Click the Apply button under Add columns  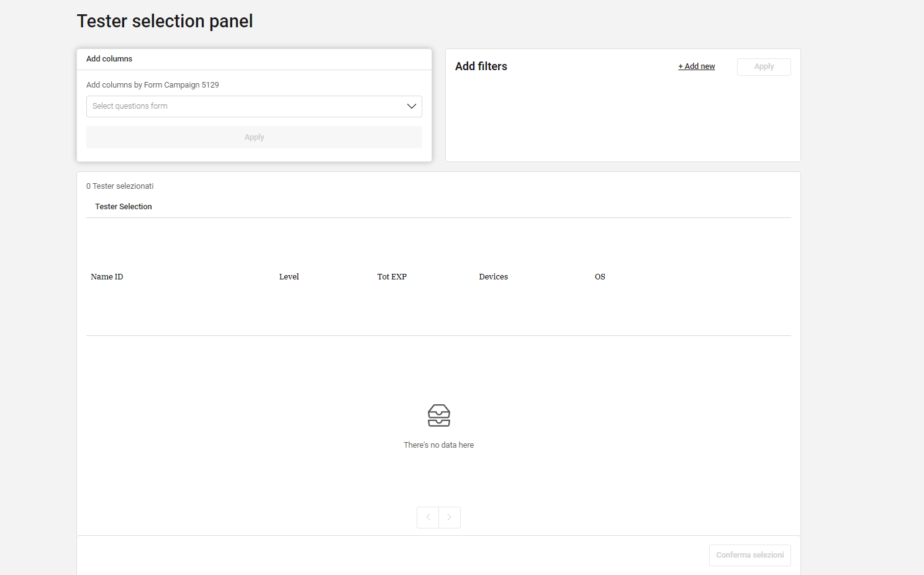[x=254, y=137]
